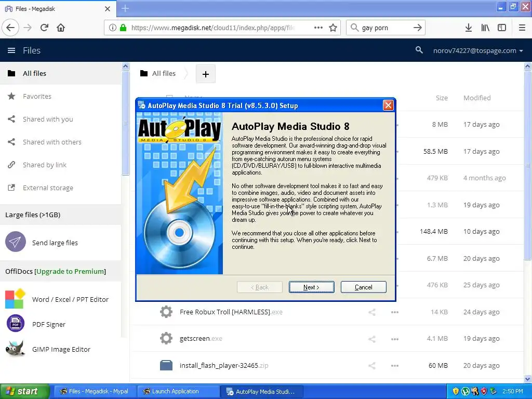
Task: Open more actions for getscreen.exe
Action: (395, 339)
